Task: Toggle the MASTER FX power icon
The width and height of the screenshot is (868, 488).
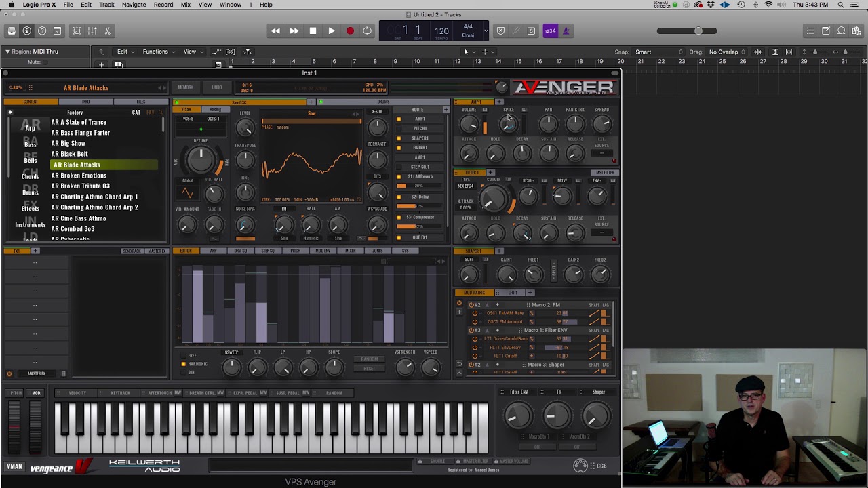Action: pyautogui.click(x=9, y=373)
